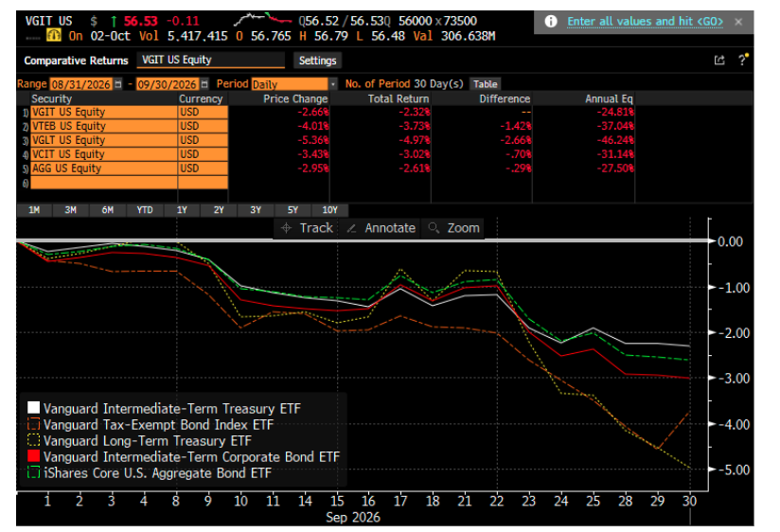Click the Zoom magnifier icon
Image resolution: width=780 pixels, height=532 pixels.
(434, 228)
